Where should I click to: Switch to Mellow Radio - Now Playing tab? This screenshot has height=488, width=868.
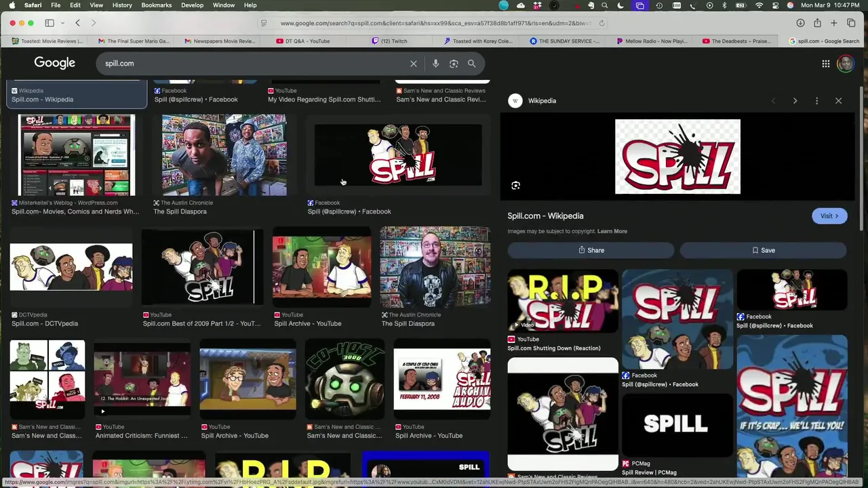pyautogui.click(x=652, y=41)
